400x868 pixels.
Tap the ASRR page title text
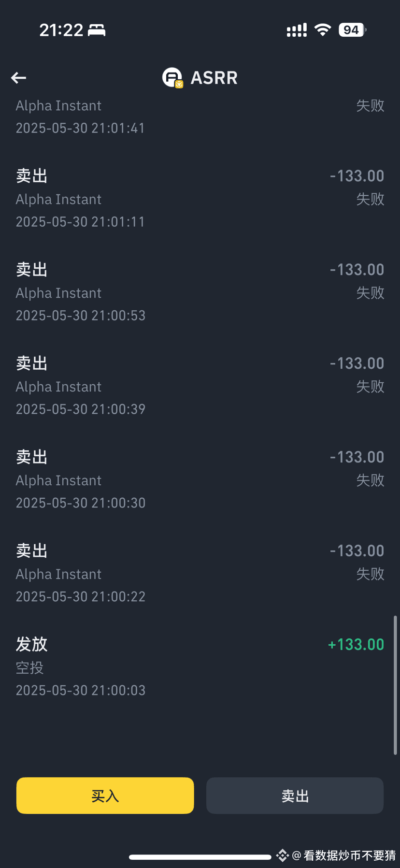[214, 77]
